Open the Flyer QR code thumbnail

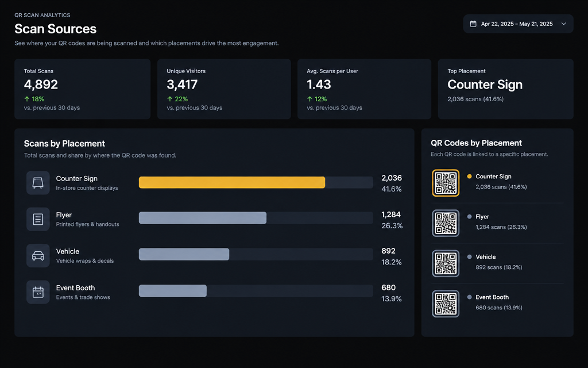click(446, 223)
